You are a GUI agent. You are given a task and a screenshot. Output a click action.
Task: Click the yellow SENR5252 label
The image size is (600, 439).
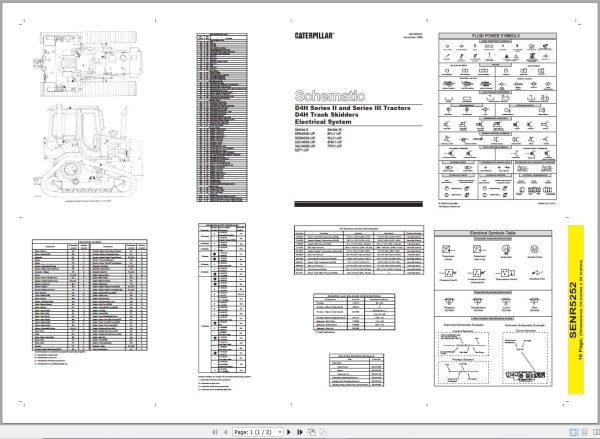tap(576, 310)
